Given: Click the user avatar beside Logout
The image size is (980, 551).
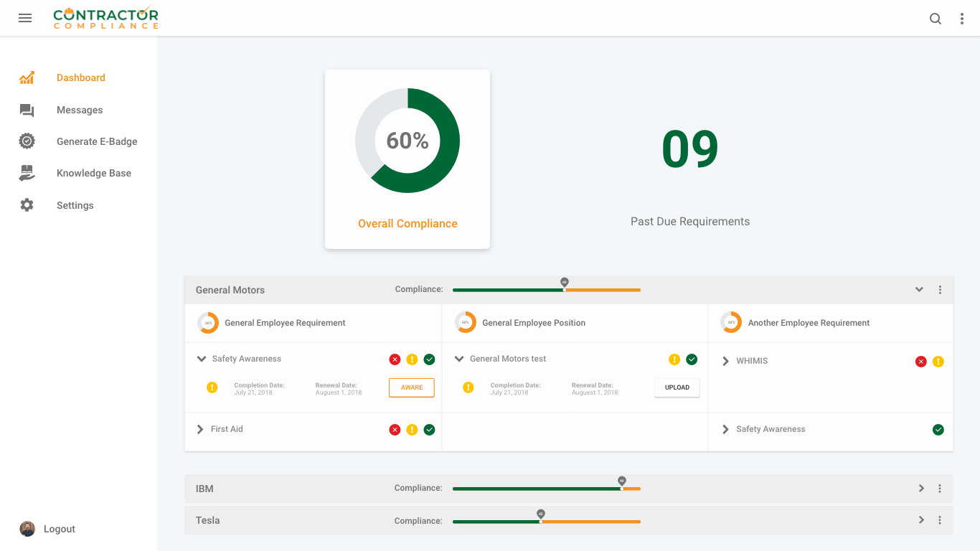Looking at the screenshot, I should click(27, 529).
